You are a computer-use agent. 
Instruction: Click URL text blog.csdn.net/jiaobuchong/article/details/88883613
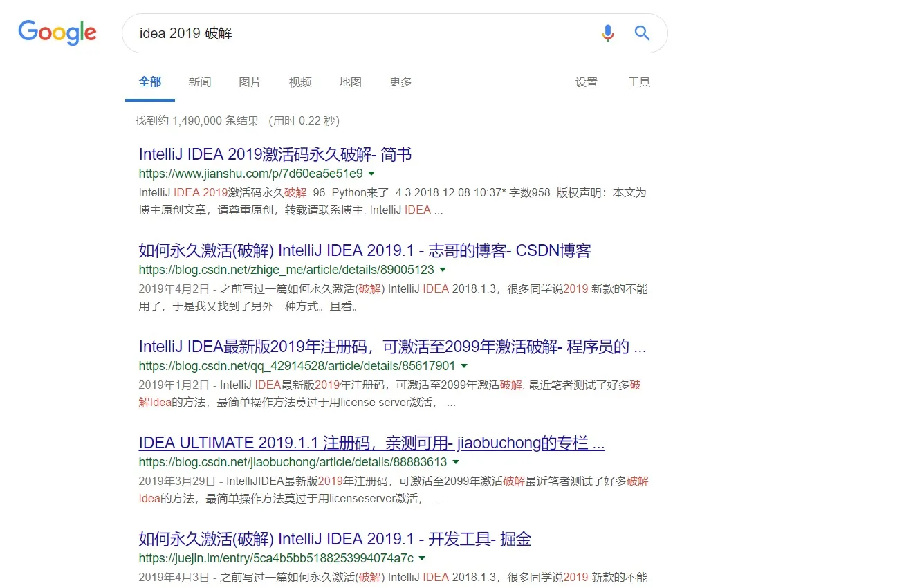(293, 462)
